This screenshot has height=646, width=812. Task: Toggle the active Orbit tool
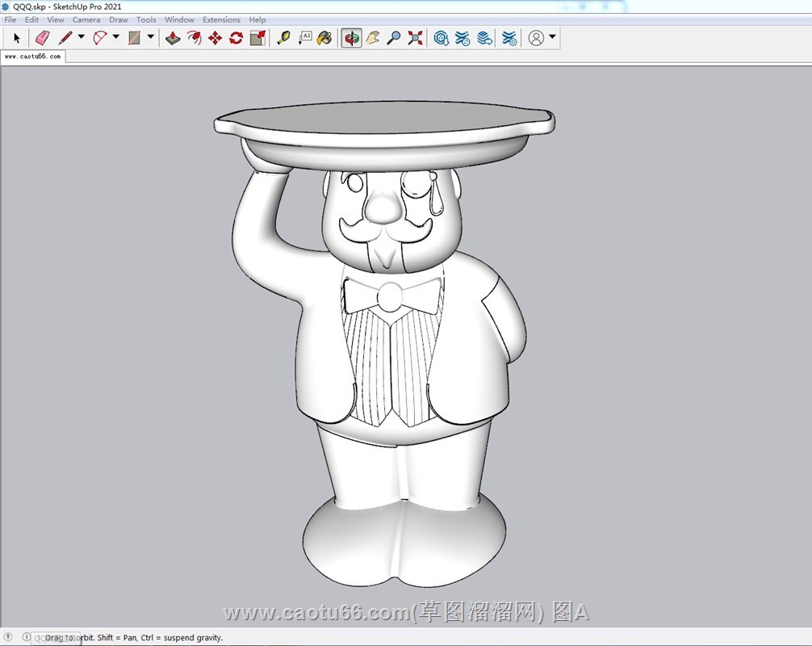click(352, 38)
